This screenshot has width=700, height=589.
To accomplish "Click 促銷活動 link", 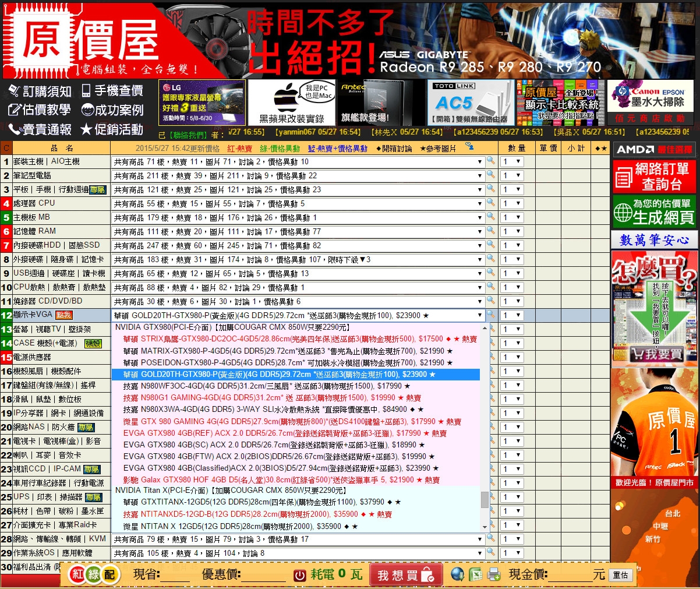I will (x=112, y=129).
